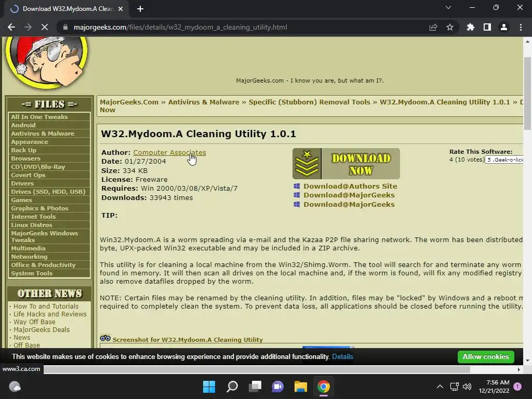Image resolution: width=532 pixels, height=399 pixels.
Task: Stop page loading with X button
Action: (x=45, y=27)
